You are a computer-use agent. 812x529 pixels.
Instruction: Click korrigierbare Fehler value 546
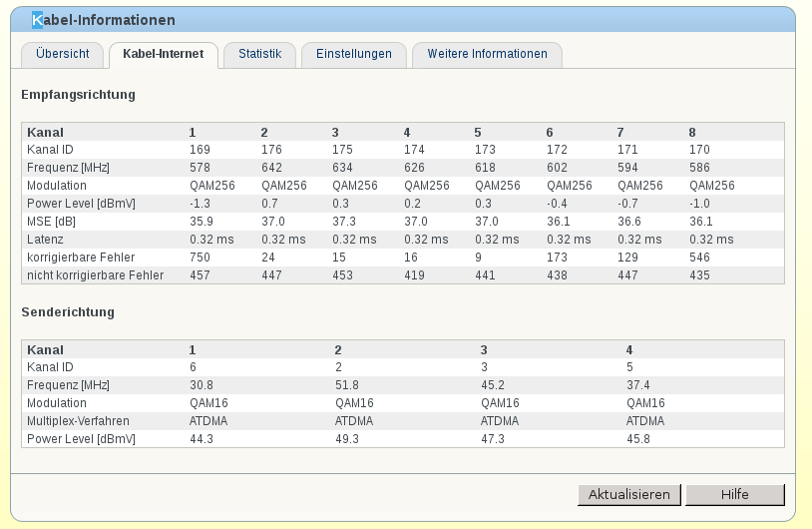(699, 258)
